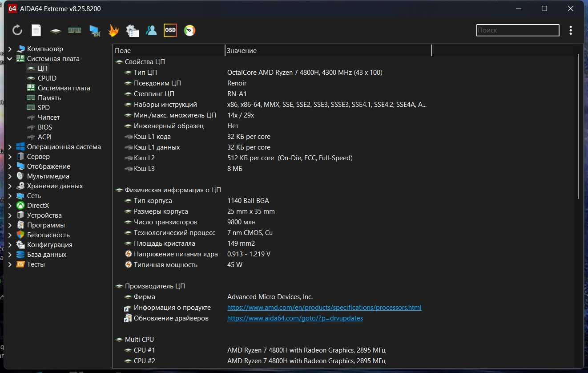Launch the flame stability test icon
Screen dimensions: 588x373
tap(113, 30)
